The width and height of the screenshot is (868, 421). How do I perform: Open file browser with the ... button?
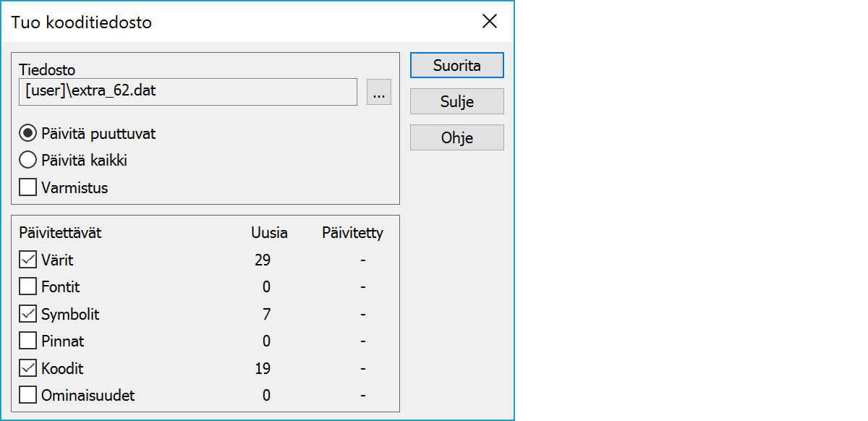coord(379,92)
